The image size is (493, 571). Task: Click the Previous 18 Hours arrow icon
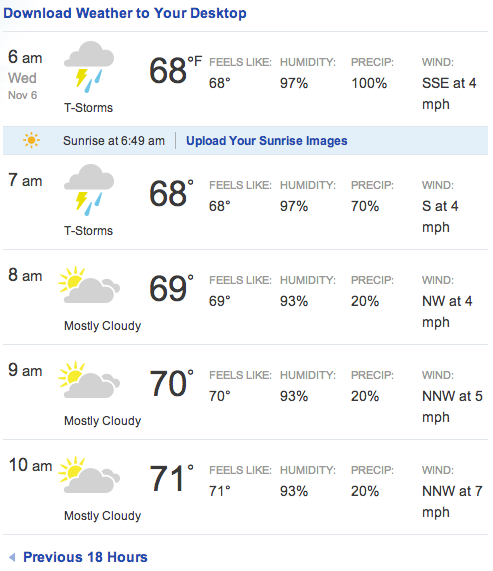12,557
